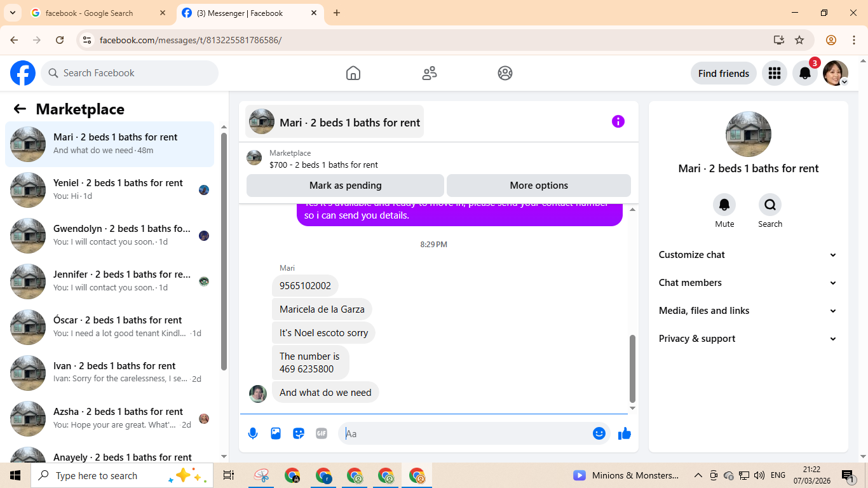This screenshot has width=868, height=488.
Task: Open the emoji picker icon
Action: pyautogui.click(x=599, y=433)
